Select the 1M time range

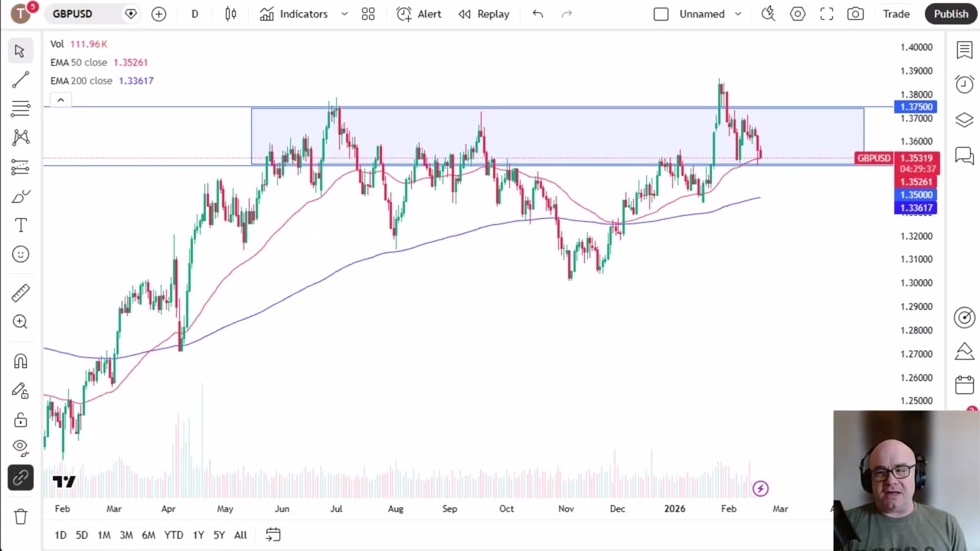pyautogui.click(x=104, y=535)
